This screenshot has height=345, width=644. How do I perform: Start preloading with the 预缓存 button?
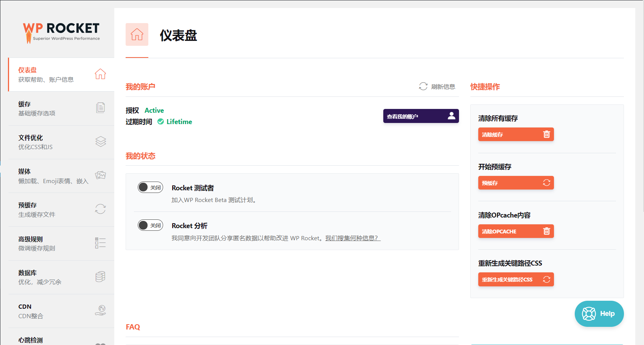515,183
